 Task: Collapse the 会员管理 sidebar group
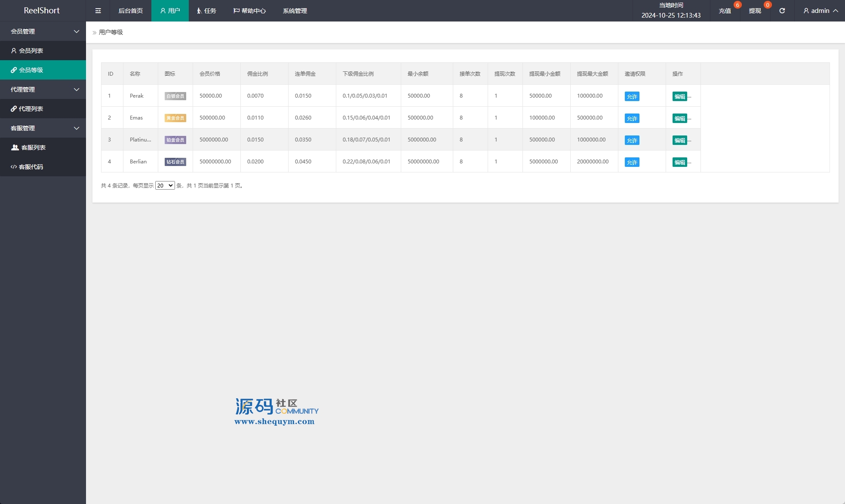coord(43,31)
